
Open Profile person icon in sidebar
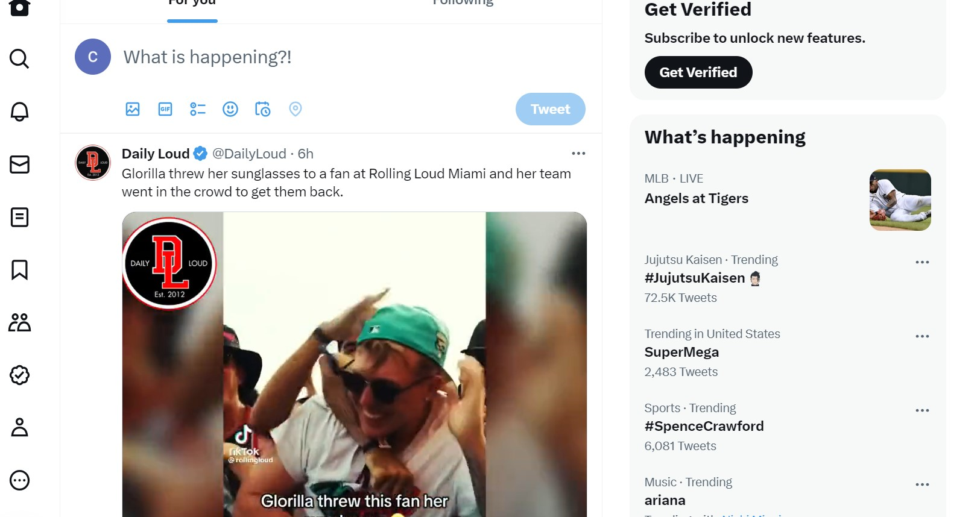click(x=19, y=428)
